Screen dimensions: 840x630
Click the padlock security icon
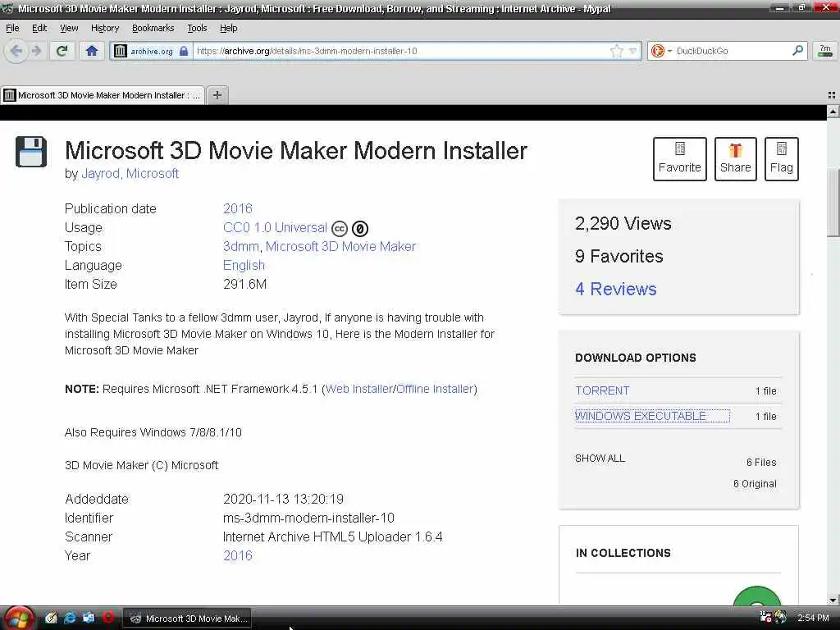[x=184, y=51]
